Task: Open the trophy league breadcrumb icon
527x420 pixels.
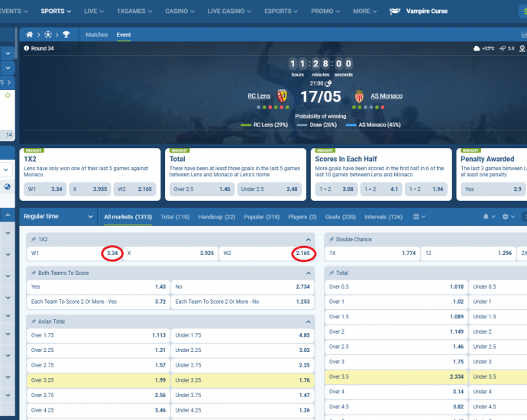Action: (66, 34)
